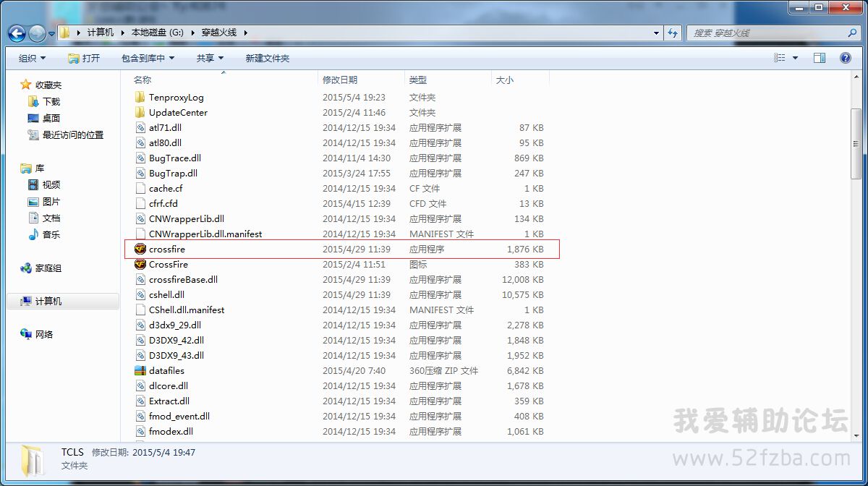Select 视频 library in the navigation pane
This screenshot has width=868, height=486.
[x=51, y=184]
